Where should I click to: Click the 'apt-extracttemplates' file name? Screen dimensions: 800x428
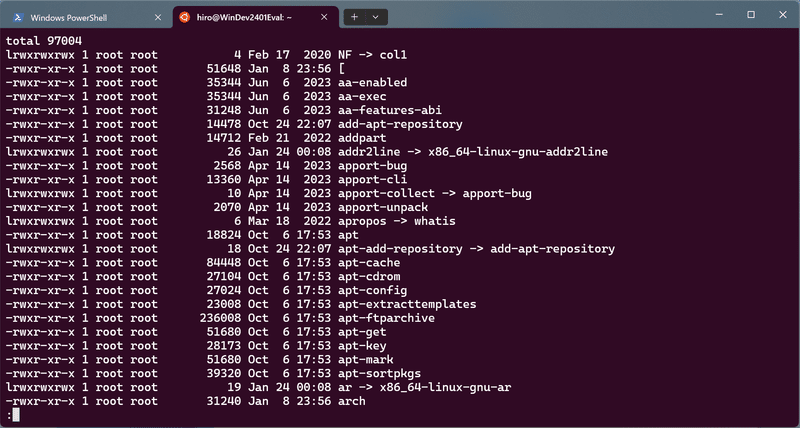click(x=407, y=304)
